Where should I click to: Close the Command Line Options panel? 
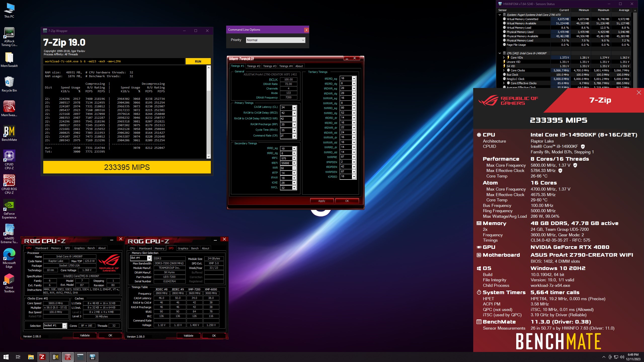pos(306,30)
